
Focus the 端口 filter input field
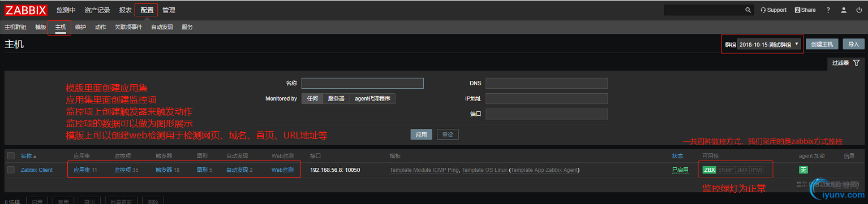[x=547, y=114]
